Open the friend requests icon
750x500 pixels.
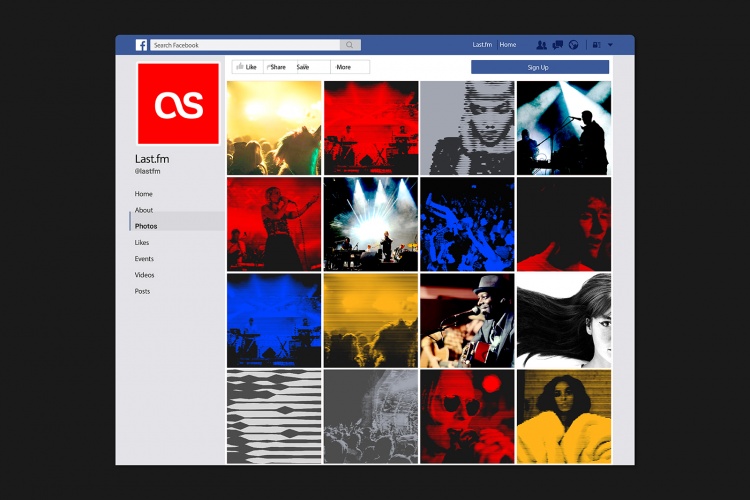click(x=541, y=45)
